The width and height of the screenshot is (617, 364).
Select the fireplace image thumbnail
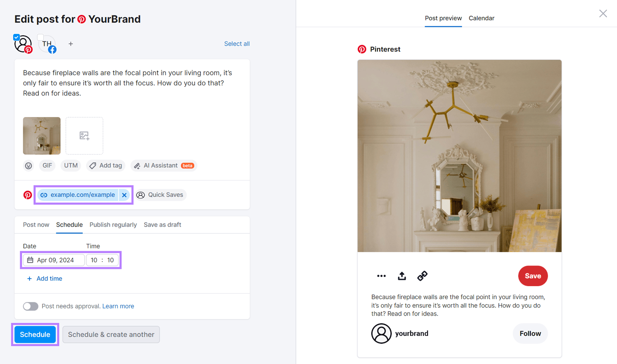41,136
